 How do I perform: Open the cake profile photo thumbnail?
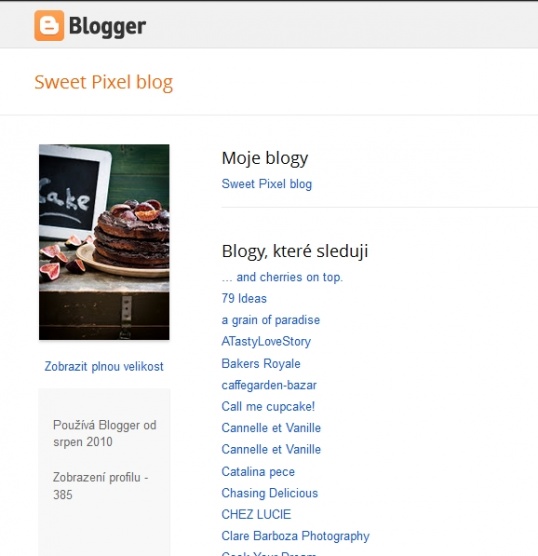click(104, 242)
